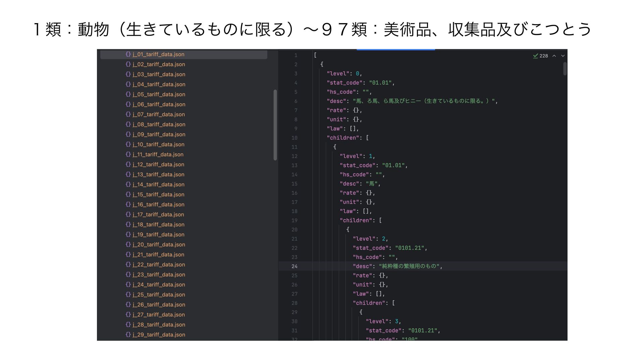This screenshot has height=362, width=644.
Task: Click gutter line number 10
Action: (x=294, y=138)
